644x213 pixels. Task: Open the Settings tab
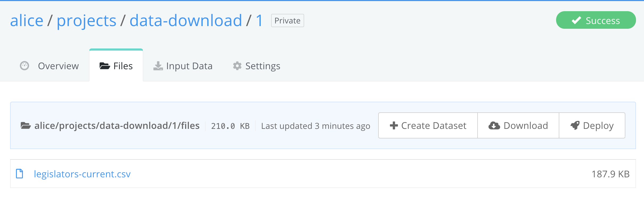pos(263,66)
